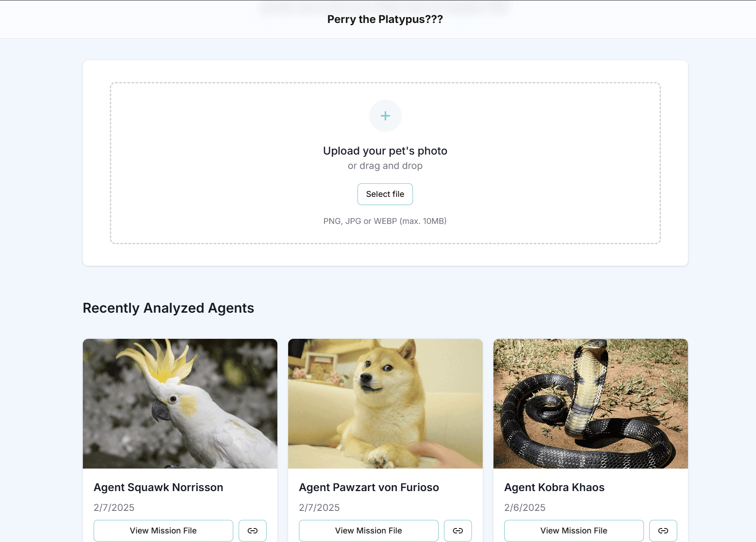
Task: Click the PNG, JPG or WEBP format note
Action: (385, 221)
